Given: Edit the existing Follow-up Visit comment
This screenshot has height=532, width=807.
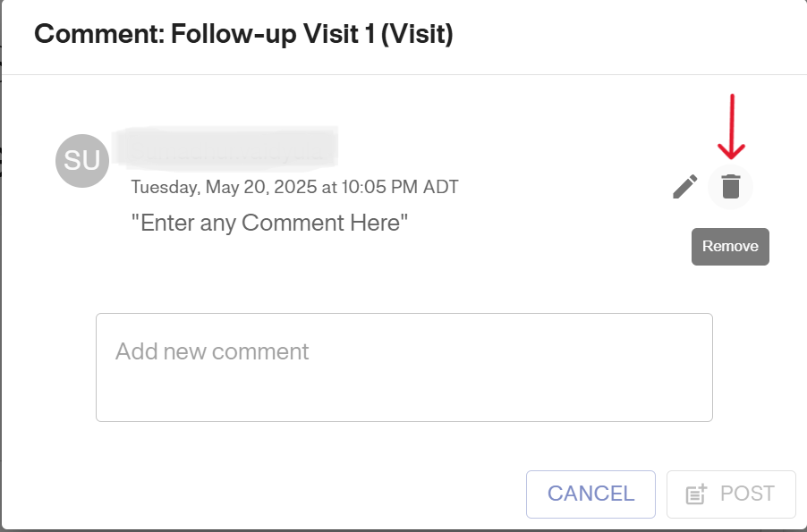Looking at the screenshot, I should point(685,187).
